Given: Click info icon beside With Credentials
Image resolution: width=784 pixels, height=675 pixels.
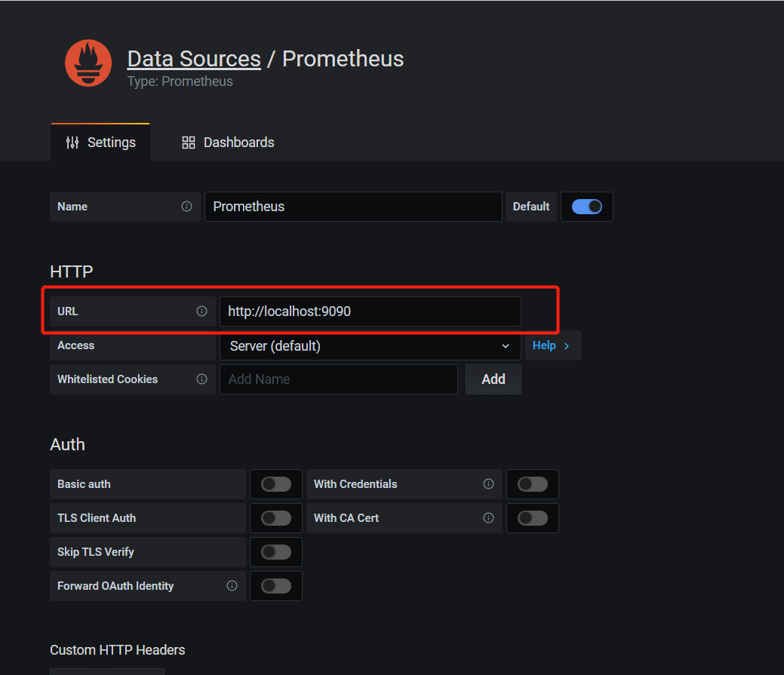Looking at the screenshot, I should click(488, 484).
